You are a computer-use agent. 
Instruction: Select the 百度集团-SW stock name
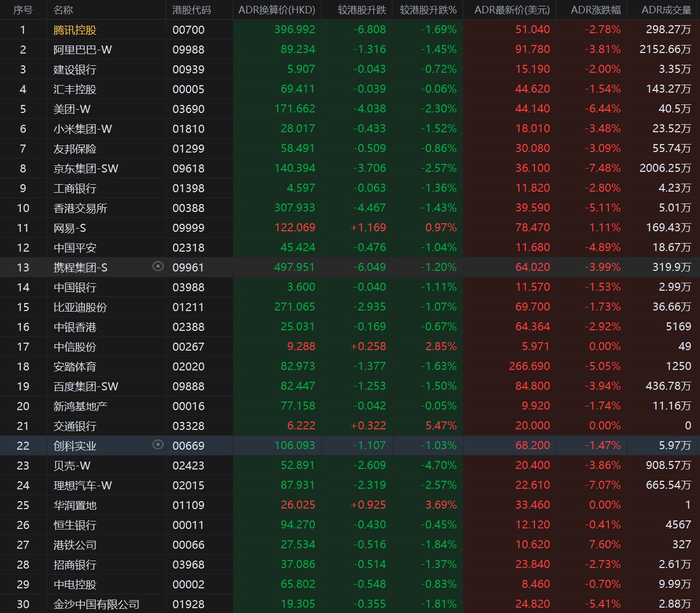click(86, 387)
